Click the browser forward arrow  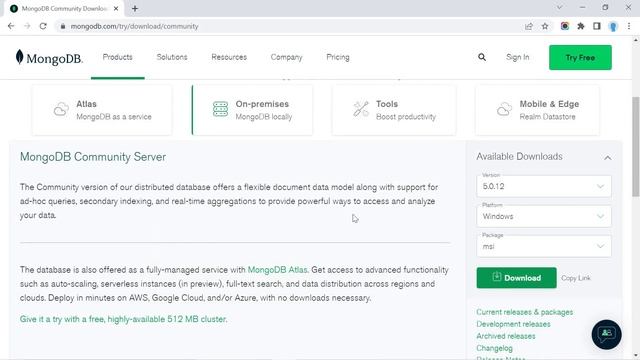[27, 26]
